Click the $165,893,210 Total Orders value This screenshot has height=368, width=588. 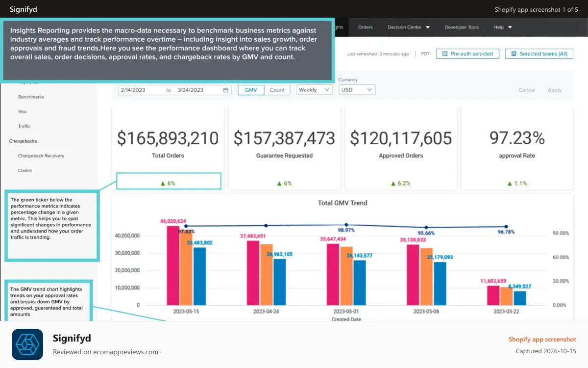click(168, 138)
